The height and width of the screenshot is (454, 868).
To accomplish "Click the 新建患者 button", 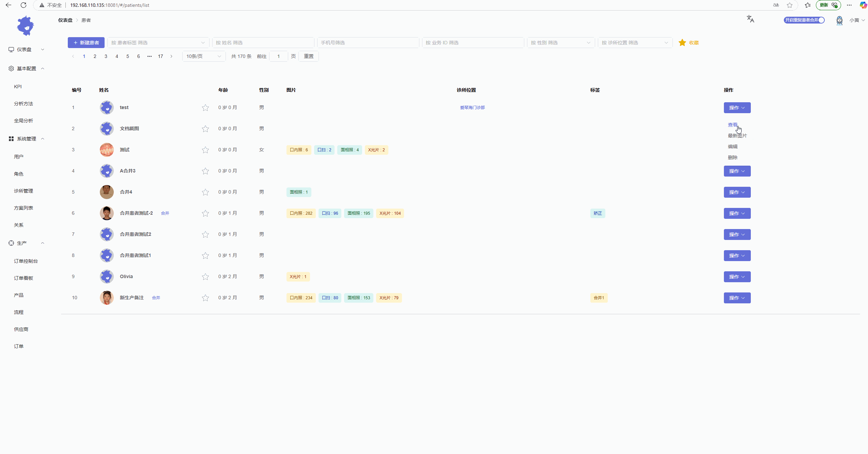I will tap(86, 43).
